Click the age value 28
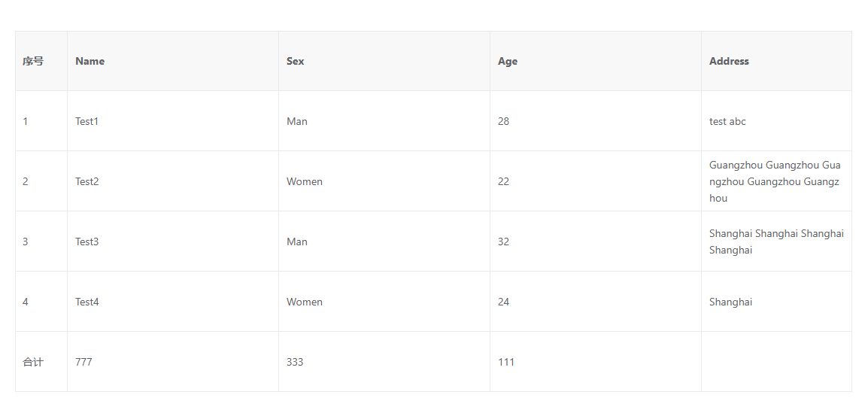The image size is (868, 404). coord(503,121)
